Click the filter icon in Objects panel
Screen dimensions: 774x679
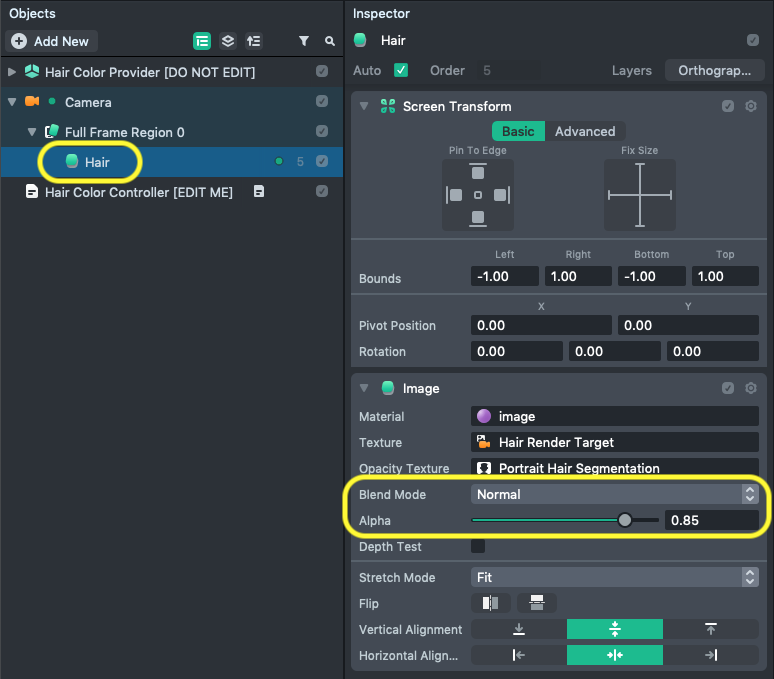click(304, 41)
